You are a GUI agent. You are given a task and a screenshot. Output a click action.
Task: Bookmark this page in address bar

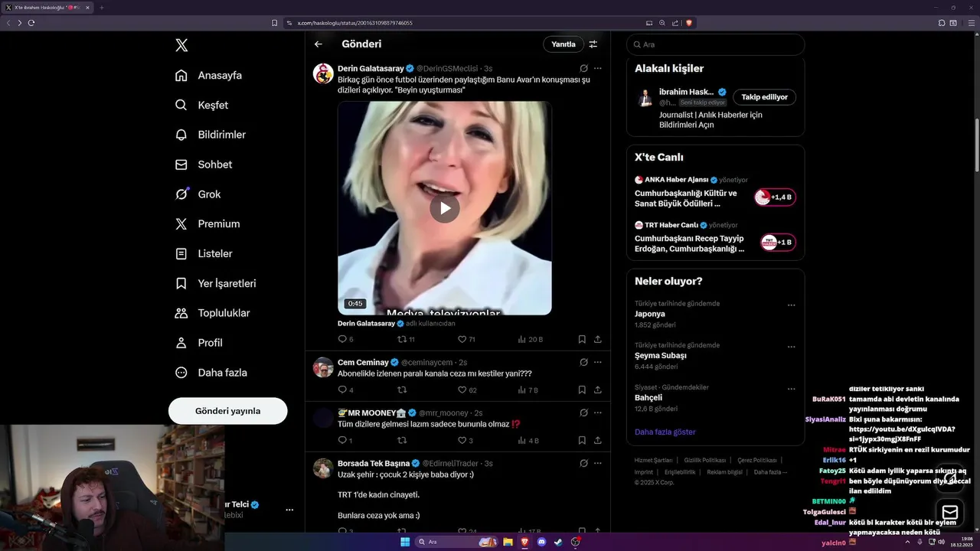pyautogui.click(x=275, y=23)
